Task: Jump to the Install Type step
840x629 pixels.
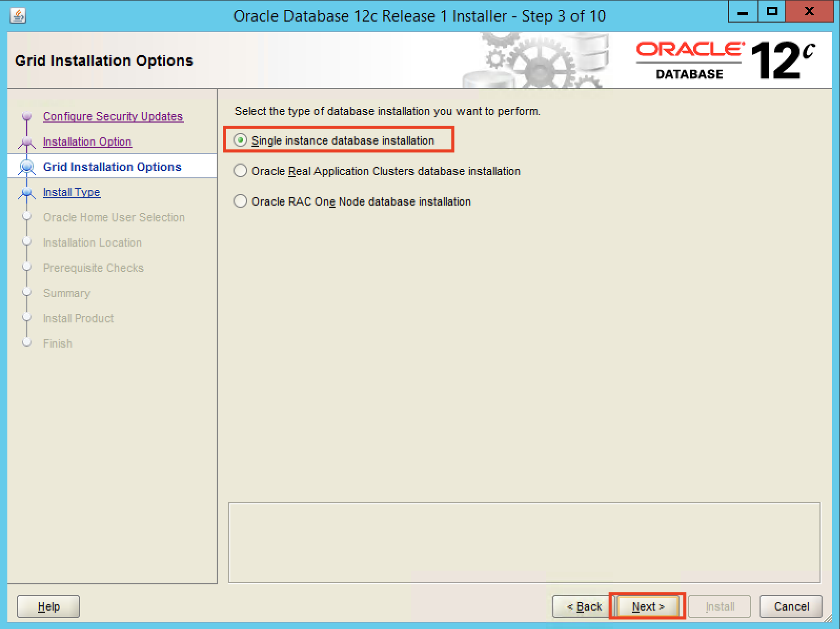Action: tap(72, 192)
